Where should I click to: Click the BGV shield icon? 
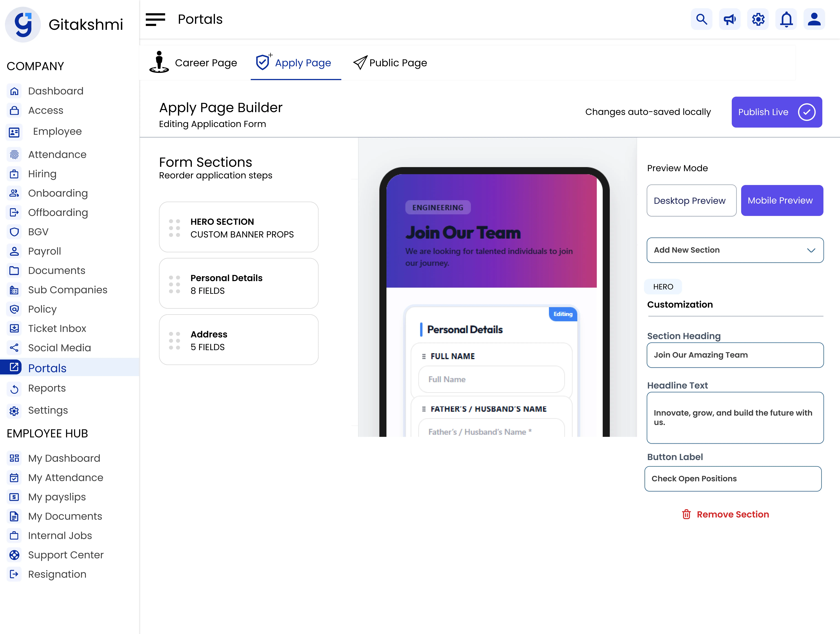[x=14, y=232]
